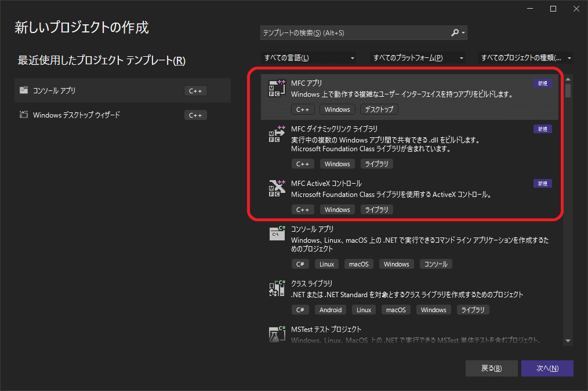
Task: Click ライブラリ tag on MFC ダイナミックリンク ライブラリ
Action: [x=376, y=164]
